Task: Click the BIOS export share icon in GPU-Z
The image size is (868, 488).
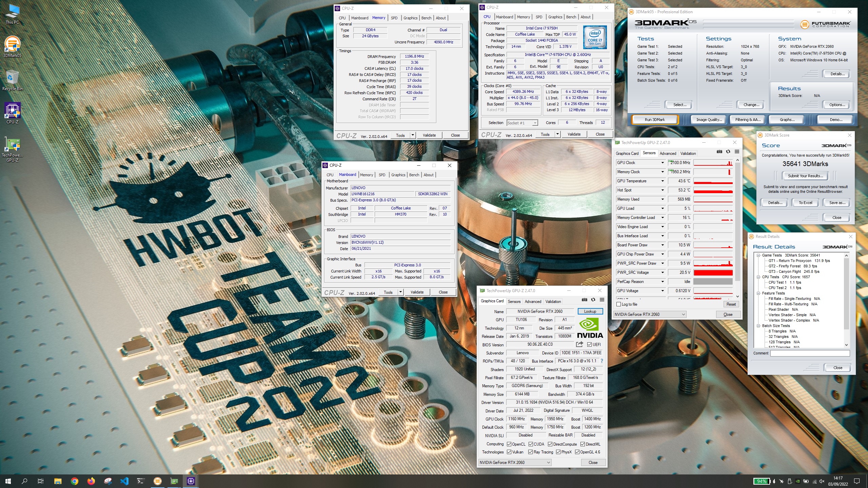Action: [x=579, y=344]
